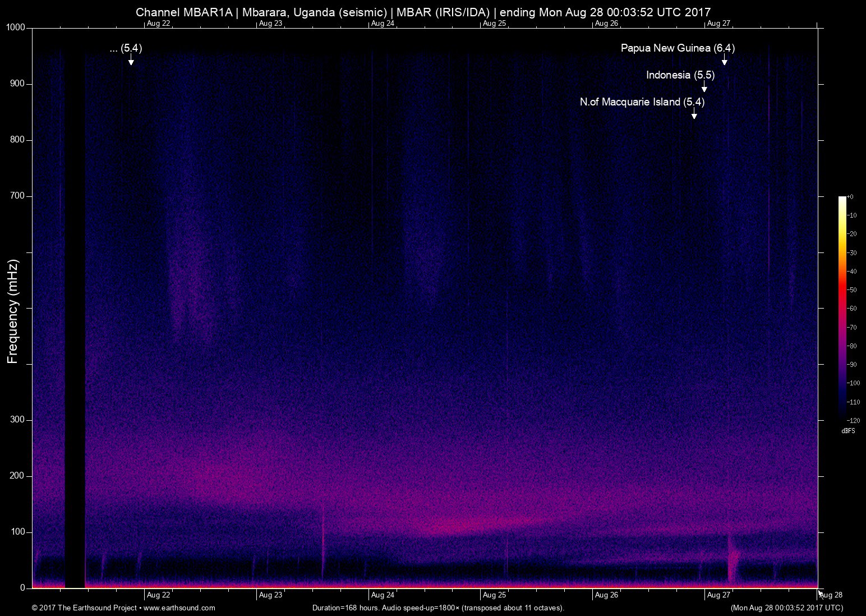This screenshot has width=866, height=616.
Task: Click the dBFS unit label under color scale
Action: [848, 431]
